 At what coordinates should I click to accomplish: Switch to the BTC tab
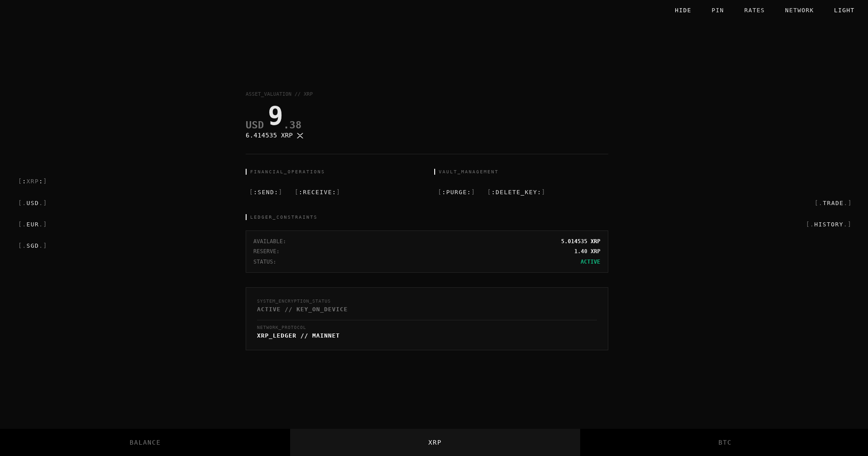724,442
